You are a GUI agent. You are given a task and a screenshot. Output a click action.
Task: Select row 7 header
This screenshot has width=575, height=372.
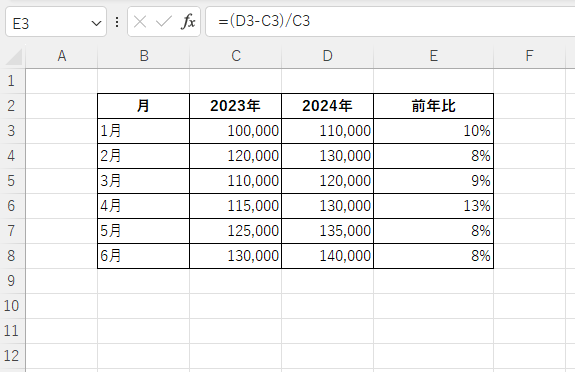pos(12,230)
